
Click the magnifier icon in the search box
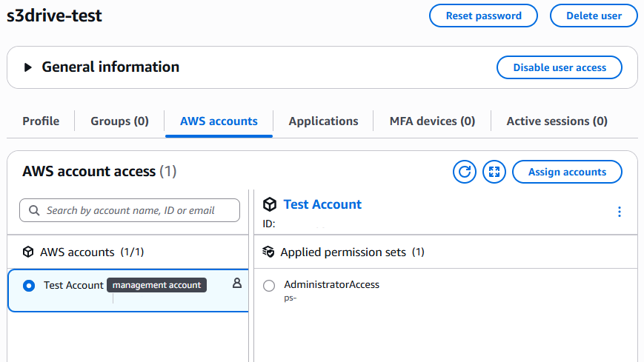point(34,210)
